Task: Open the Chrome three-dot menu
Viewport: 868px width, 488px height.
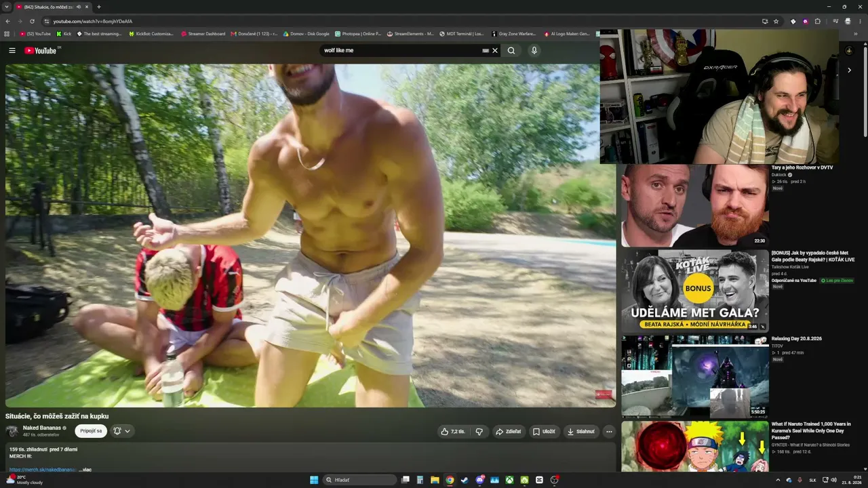Action: pos(860,21)
